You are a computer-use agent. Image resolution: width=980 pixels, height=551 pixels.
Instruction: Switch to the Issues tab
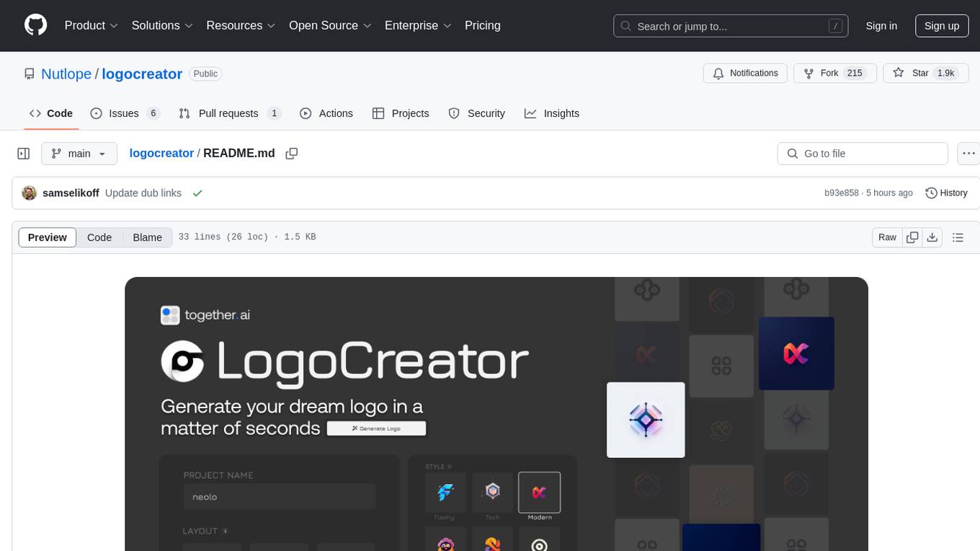(125, 113)
